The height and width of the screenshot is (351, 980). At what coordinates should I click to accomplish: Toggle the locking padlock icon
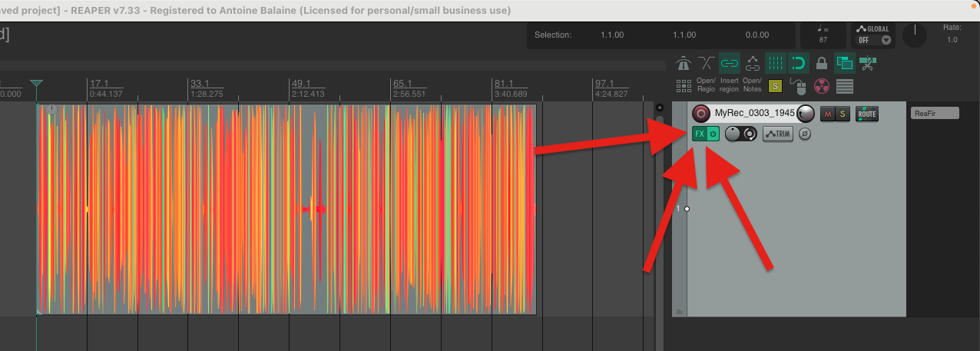(x=822, y=63)
